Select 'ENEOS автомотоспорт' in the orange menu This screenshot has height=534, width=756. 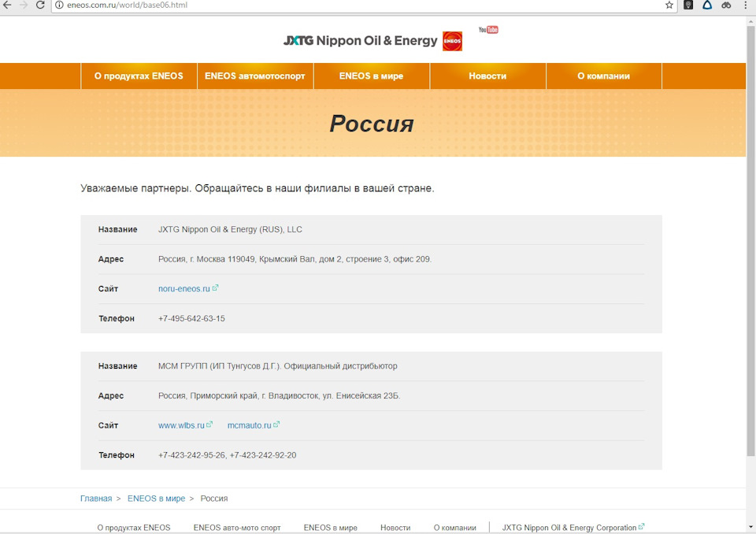tap(254, 76)
